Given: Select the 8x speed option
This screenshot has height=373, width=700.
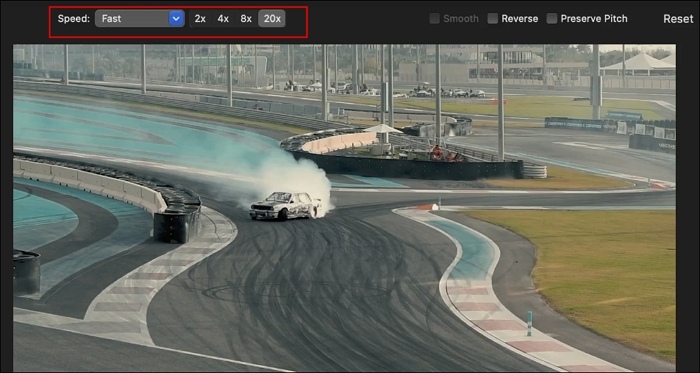Looking at the screenshot, I should (x=246, y=19).
